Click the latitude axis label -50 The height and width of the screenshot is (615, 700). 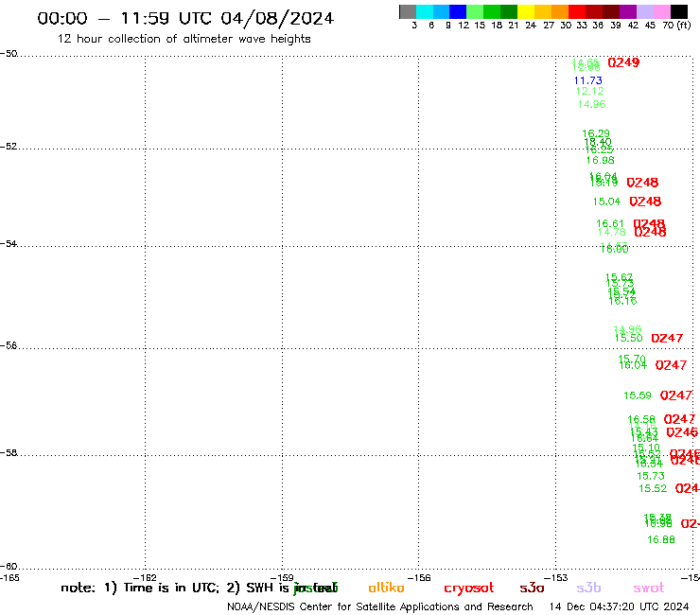(x=9, y=54)
